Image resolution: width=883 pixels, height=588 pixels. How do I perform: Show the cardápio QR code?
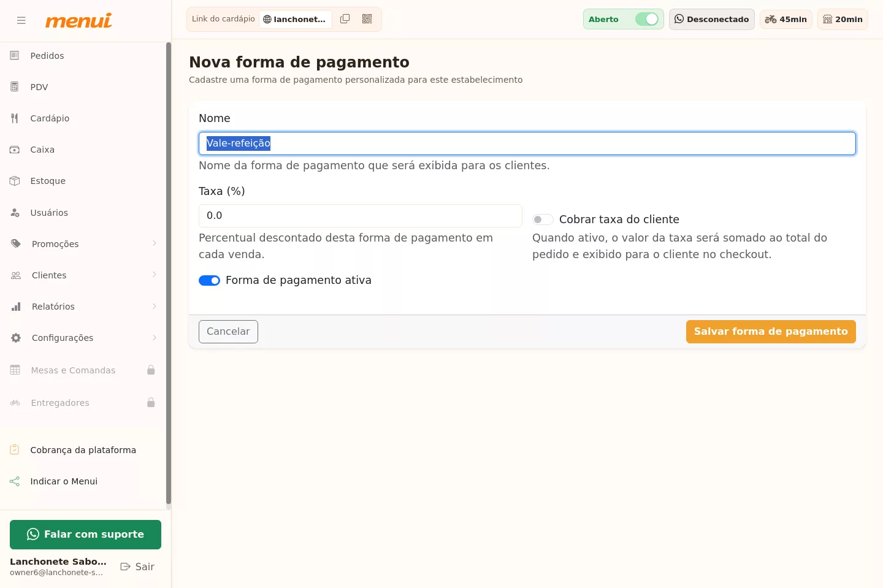pos(367,19)
